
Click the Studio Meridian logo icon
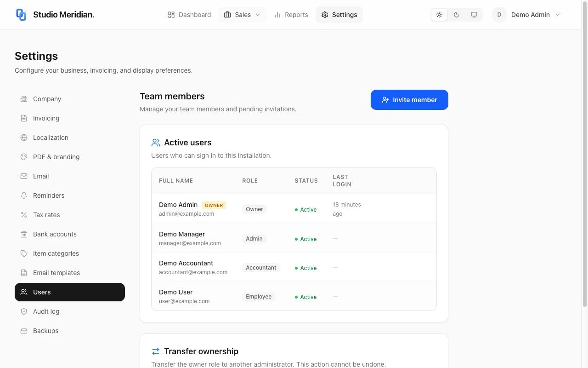(21, 15)
